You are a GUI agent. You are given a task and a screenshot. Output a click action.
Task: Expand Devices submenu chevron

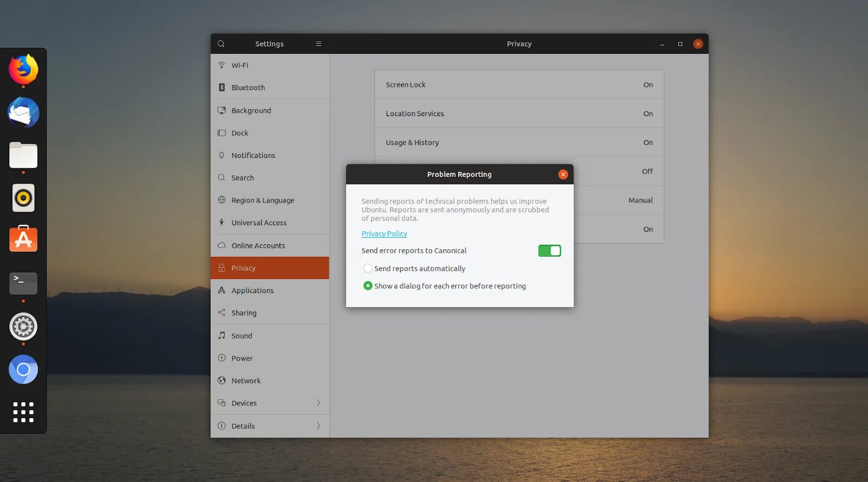318,403
